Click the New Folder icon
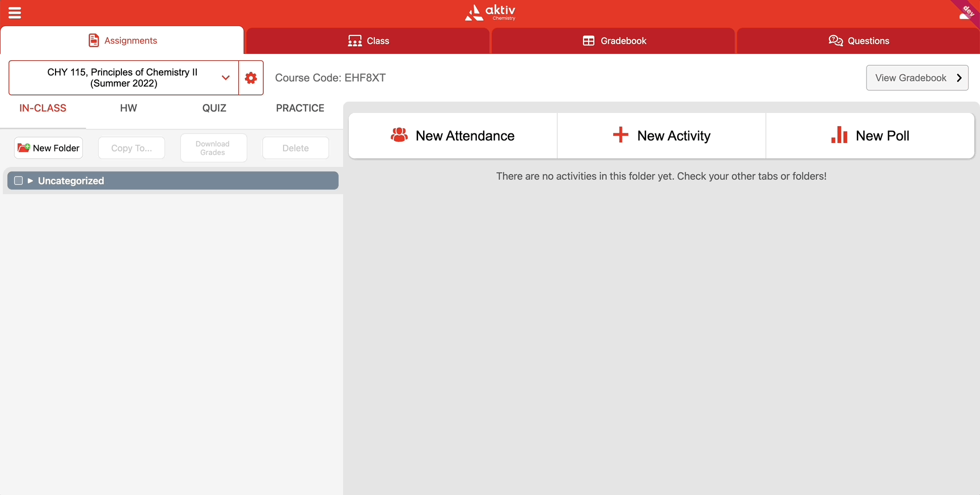Image resolution: width=980 pixels, height=495 pixels. (24, 148)
